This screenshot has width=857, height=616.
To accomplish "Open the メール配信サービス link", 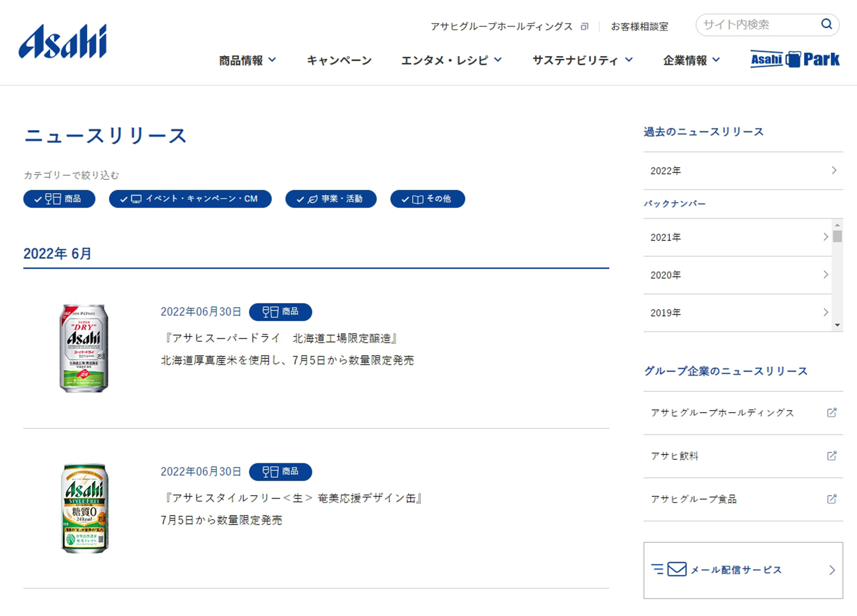I will [x=743, y=570].
